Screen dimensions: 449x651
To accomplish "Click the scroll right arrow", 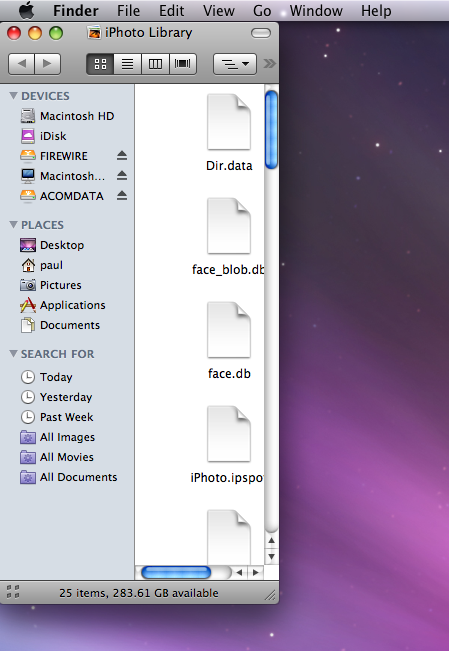I will click(255, 573).
